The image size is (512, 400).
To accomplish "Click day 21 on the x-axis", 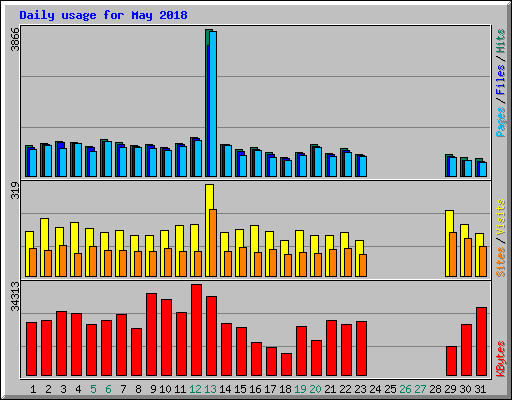I will tap(330, 389).
